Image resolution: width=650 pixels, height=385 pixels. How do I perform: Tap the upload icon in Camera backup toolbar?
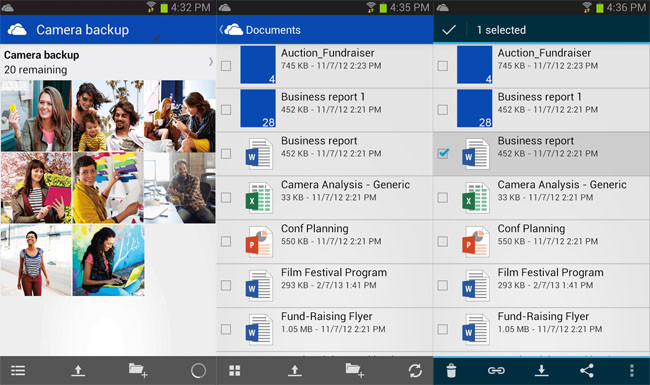pyautogui.click(x=78, y=370)
